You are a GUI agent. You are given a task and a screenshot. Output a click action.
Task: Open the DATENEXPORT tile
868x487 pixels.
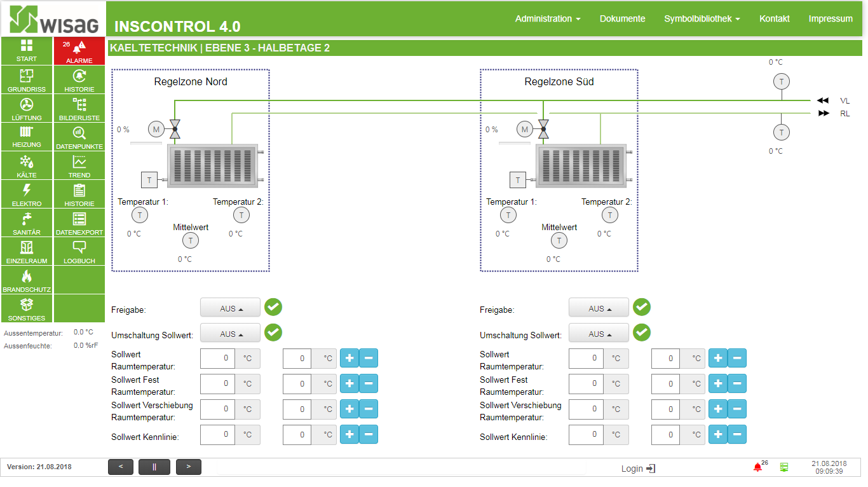(x=79, y=223)
